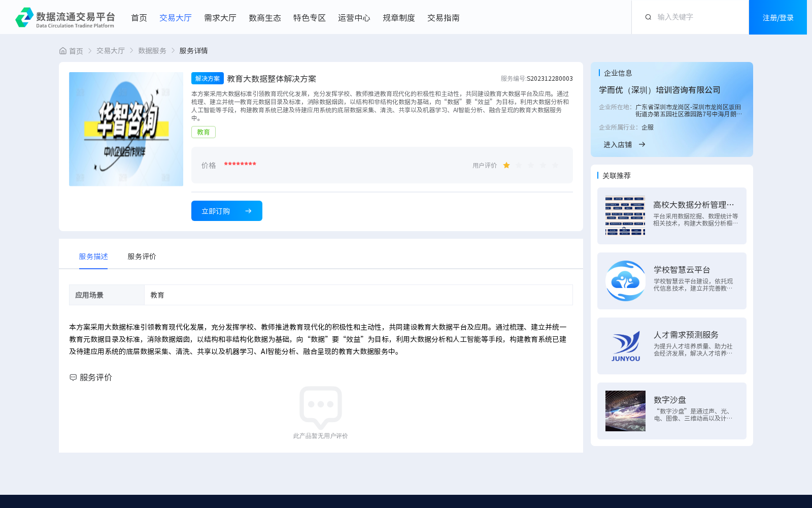Click 此产品暂无用户评价 text
The height and width of the screenshot is (508, 812).
pyautogui.click(x=321, y=436)
